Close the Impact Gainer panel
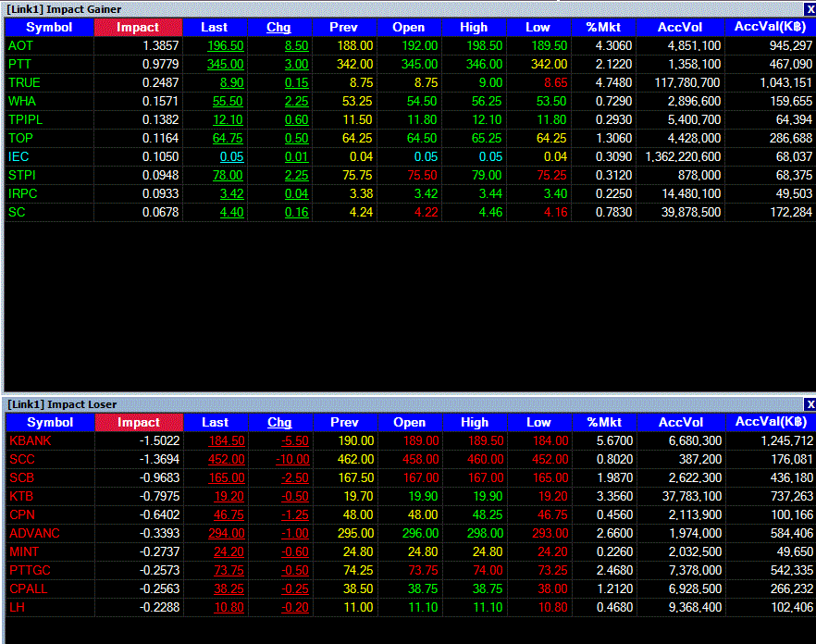Screen dimensions: 816x644 (810, 9)
